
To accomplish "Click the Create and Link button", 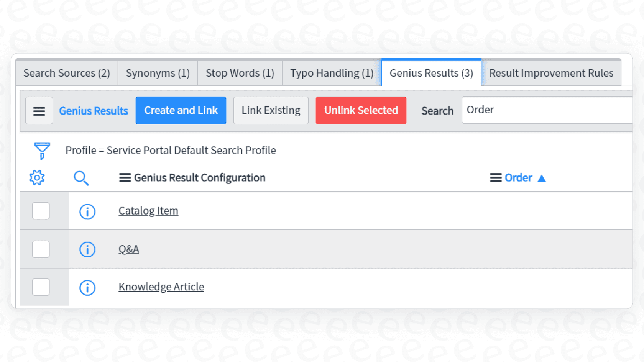I will tap(181, 110).
